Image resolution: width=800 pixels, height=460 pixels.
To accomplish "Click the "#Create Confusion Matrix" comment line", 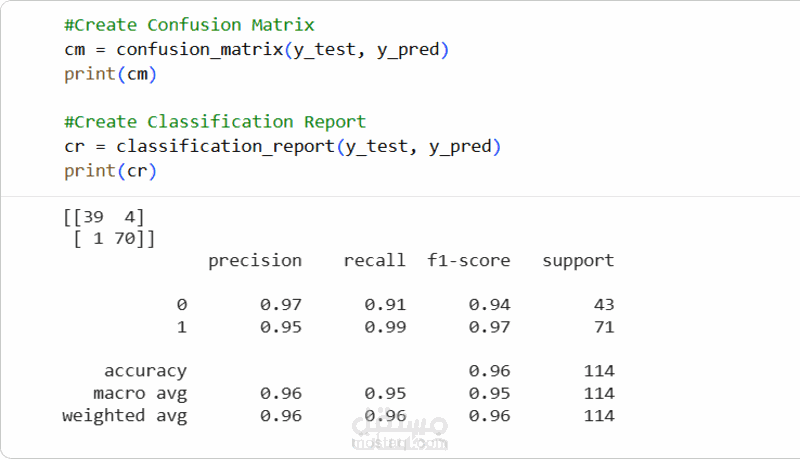I will click(188, 24).
